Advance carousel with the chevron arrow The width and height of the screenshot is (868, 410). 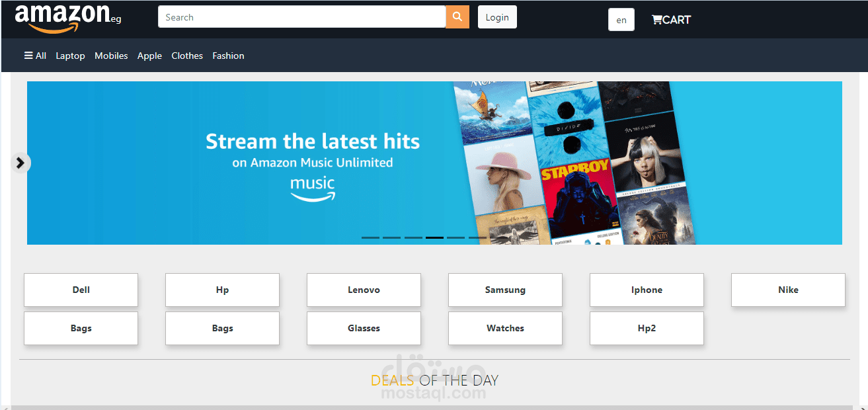20,163
